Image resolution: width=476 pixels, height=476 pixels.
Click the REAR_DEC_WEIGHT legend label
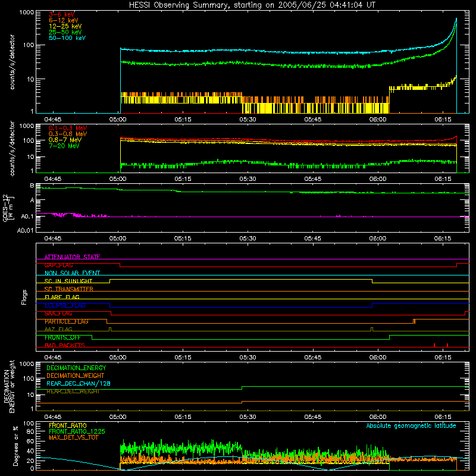73,392
